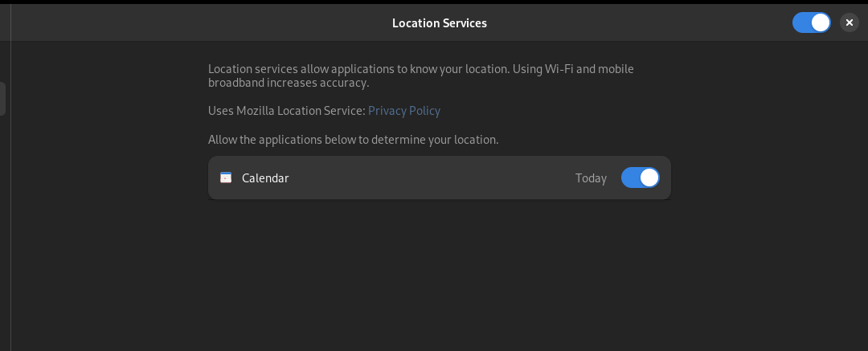Click the Uses Mozilla Location Service text

click(287, 111)
